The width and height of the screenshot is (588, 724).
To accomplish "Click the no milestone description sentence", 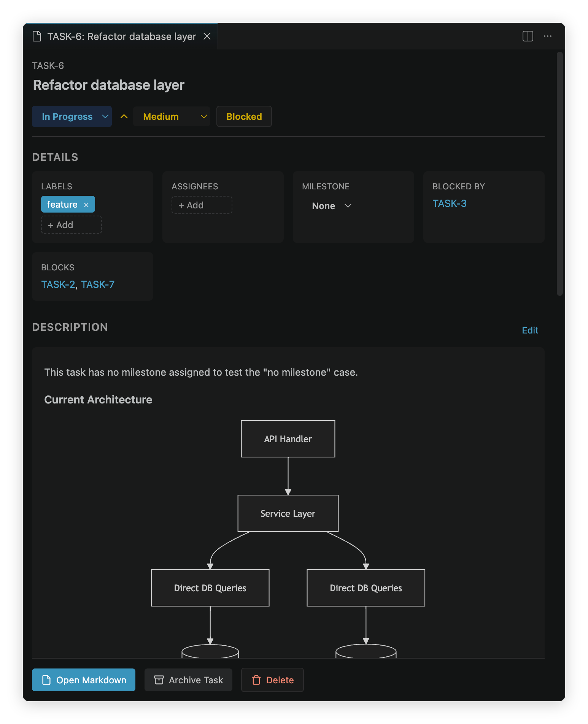I will pyautogui.click(x=201, y=372).
